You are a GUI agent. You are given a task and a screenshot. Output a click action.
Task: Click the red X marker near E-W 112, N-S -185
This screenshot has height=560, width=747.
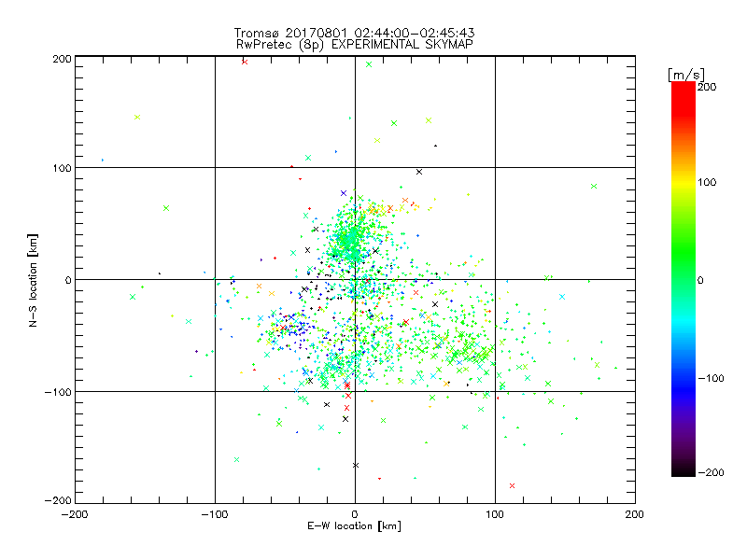point(512,485)
